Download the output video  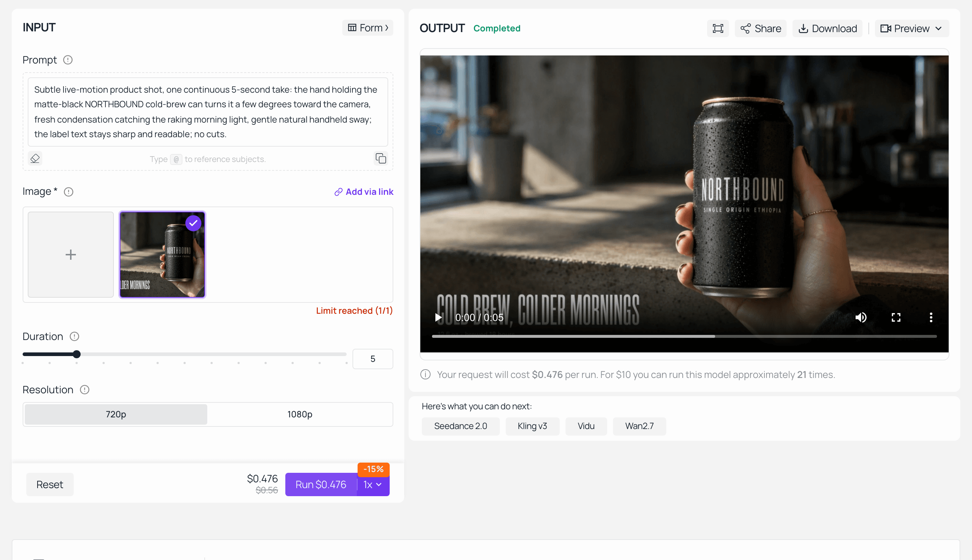point(828,28)
